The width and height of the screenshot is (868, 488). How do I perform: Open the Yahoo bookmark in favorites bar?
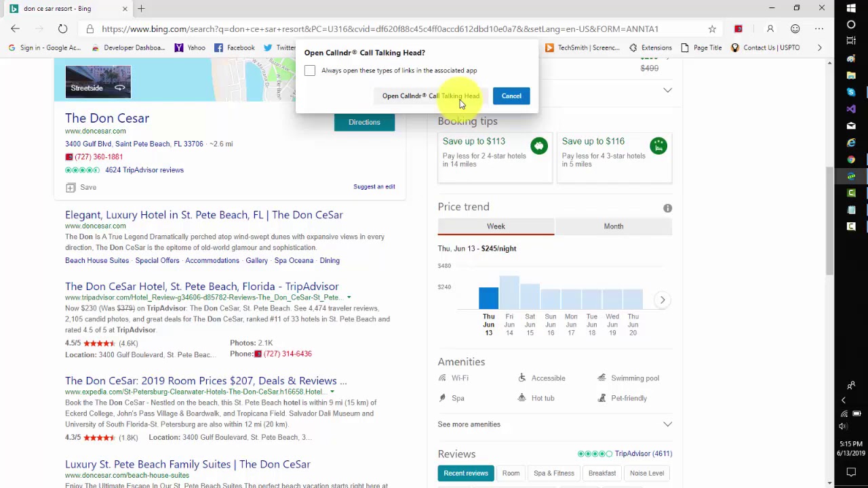pos(189,47)
